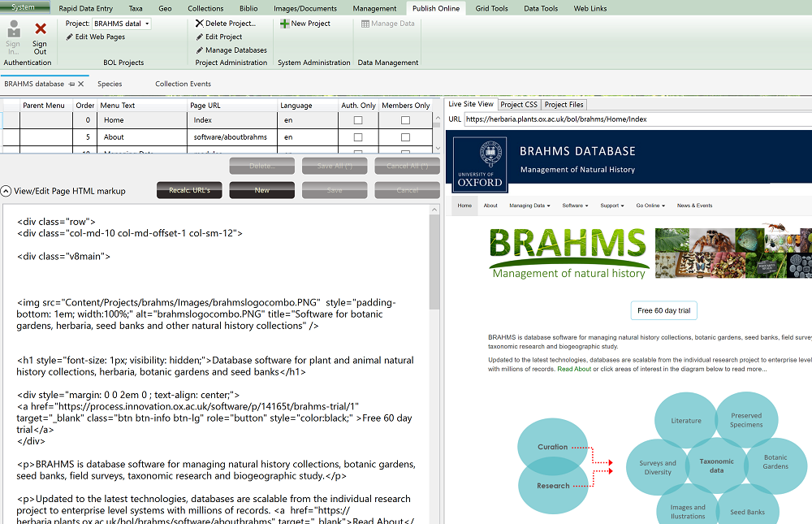Open the Data Tools ribbon tab

[x=541, y=8]
